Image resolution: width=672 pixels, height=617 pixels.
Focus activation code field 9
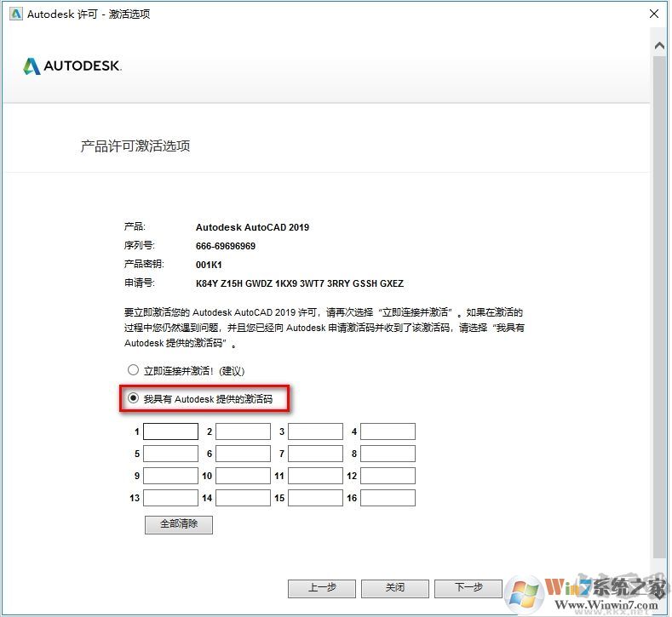[170, 476]
